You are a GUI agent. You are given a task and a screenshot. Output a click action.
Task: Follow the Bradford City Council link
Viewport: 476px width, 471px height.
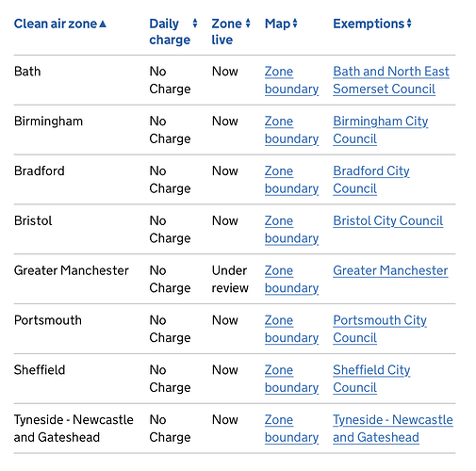click(371, 180)
